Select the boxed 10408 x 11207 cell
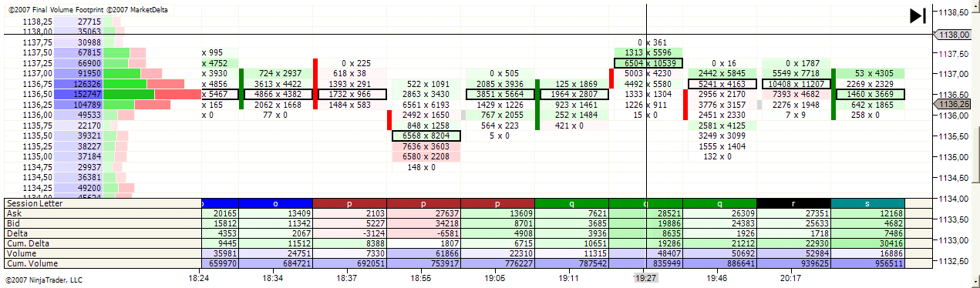The height and width of the screenshot is (288, 980). (x=796, y=83)
